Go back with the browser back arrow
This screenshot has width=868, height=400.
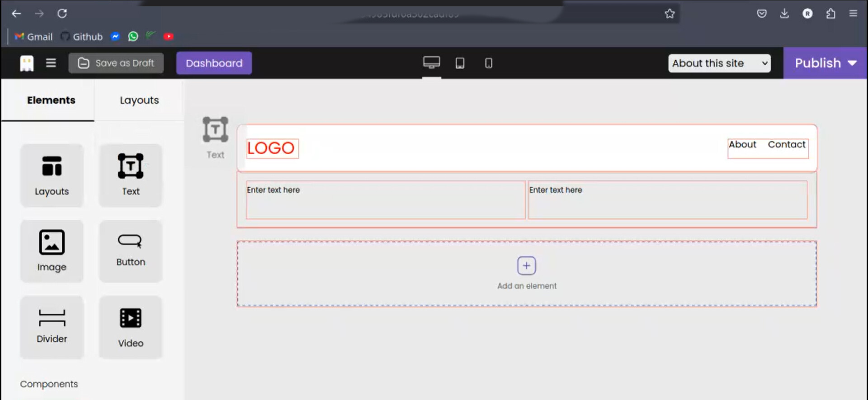[16, 14]
